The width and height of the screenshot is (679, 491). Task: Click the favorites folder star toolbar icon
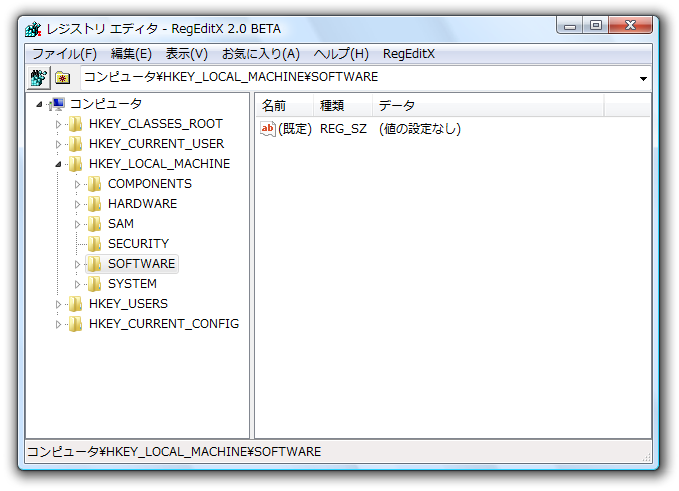[x=63, y=78]
